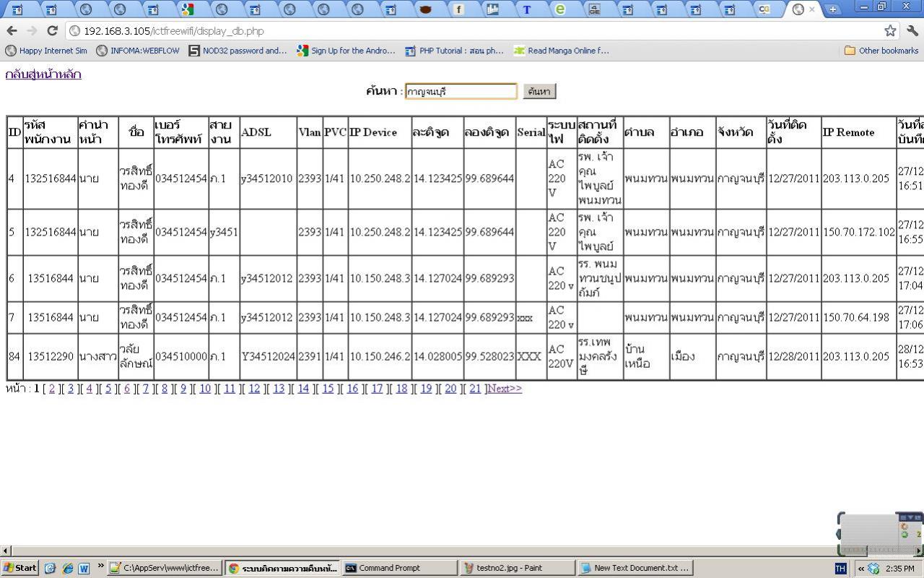
Task: Go to results page 5
Action: click(x=108, y=389)
